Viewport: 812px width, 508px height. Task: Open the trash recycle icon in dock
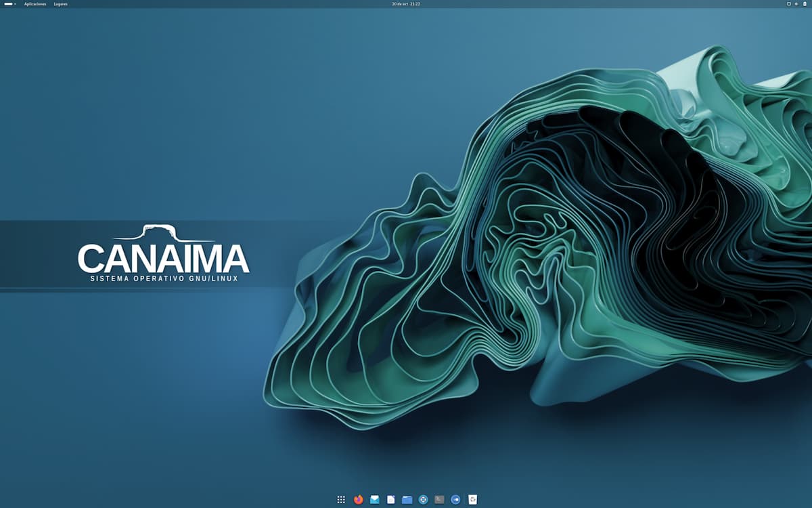(x=473, y=499)
